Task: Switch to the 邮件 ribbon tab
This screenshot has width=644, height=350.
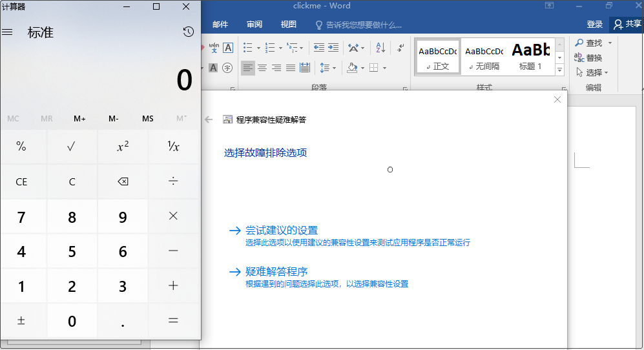Action: (220, 25)
